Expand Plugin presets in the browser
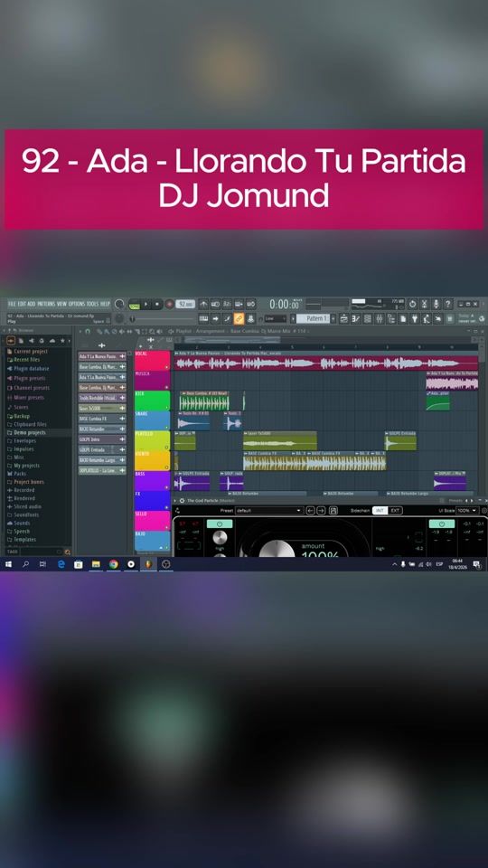The height and width of the screenshot is (868, 488). (26, 378)
